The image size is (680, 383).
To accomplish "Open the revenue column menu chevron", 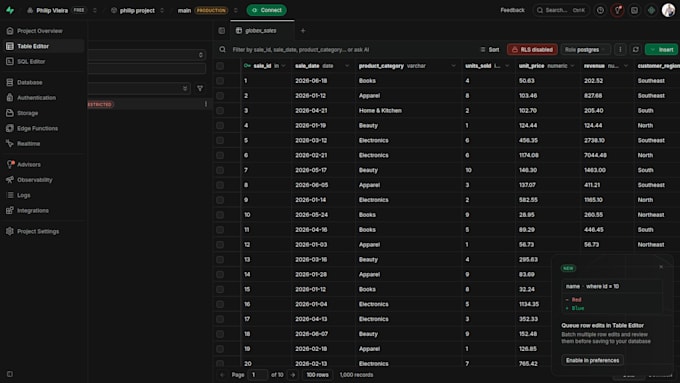I will 626,66.
